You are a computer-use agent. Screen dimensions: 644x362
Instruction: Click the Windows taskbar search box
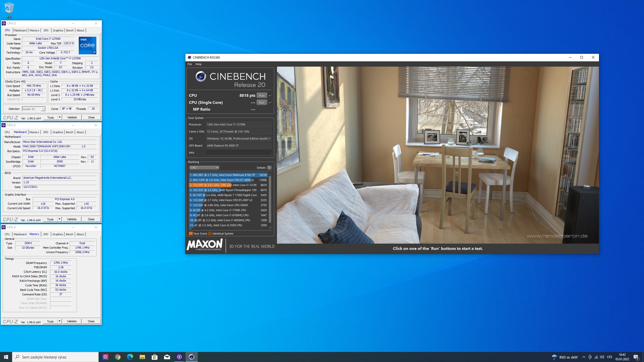[55, 357]
